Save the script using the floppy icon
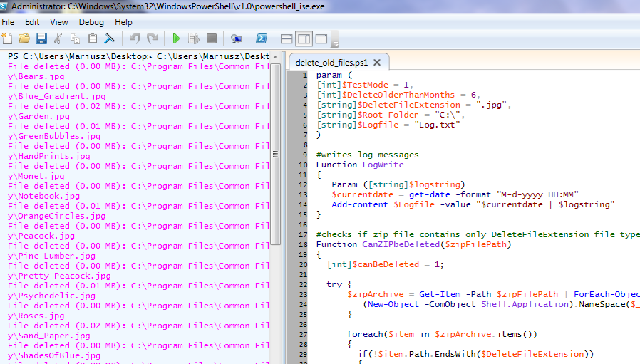This screenshot has width=640, height=364. [41, 38]
